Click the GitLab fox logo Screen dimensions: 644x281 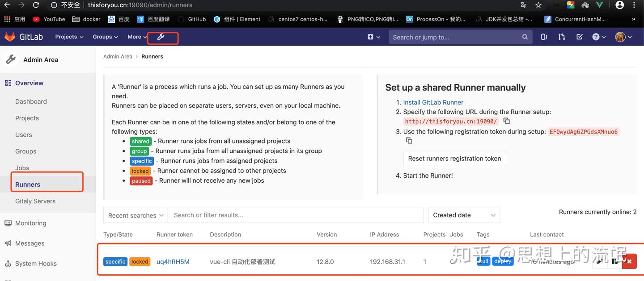coord(10,37)
